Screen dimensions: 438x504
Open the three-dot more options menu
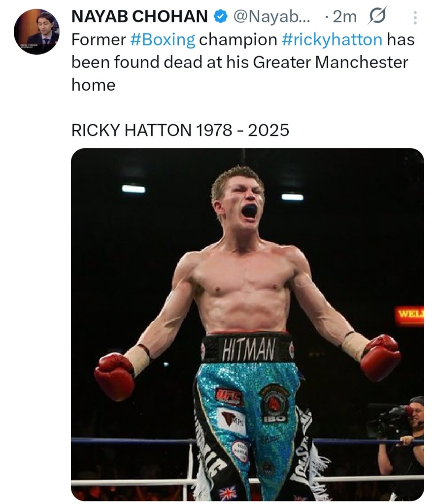tap(414, 18)
